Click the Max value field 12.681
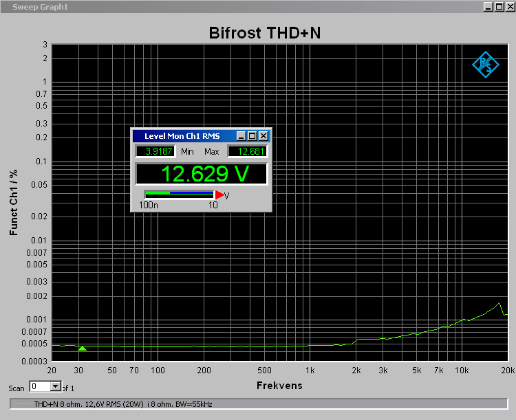This screenshot has height=420, width=516. coord(248,151)
